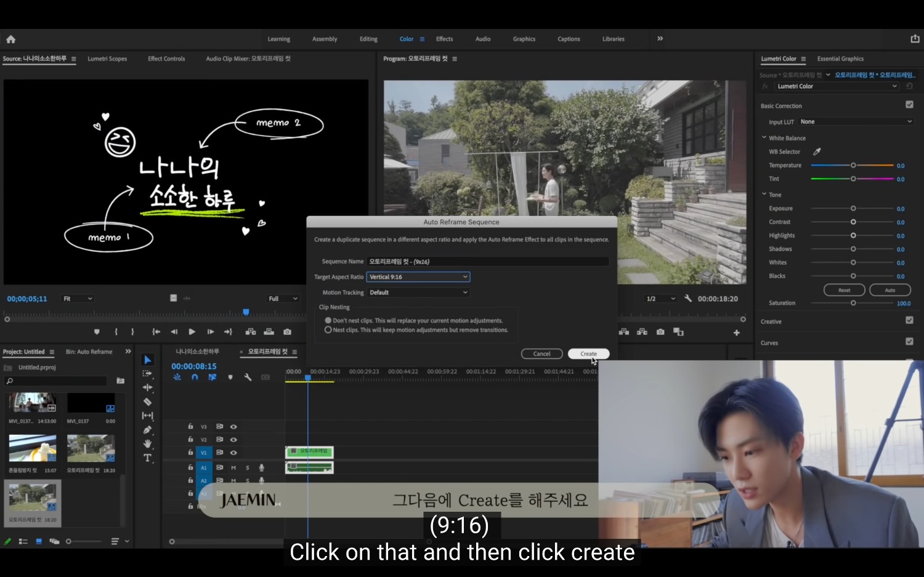
Task: Open Program monitor Button Editor plus
Action: point(736,333)
